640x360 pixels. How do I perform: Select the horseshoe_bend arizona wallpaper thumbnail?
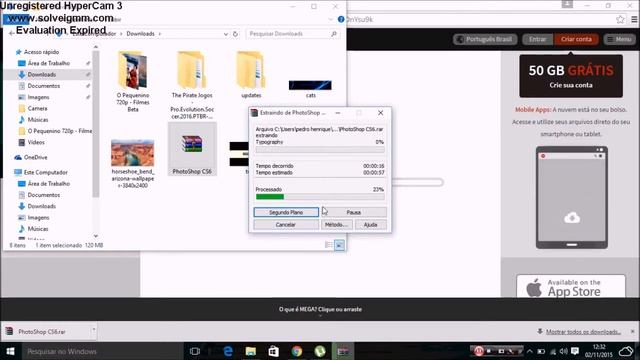[x=133, y=163]
